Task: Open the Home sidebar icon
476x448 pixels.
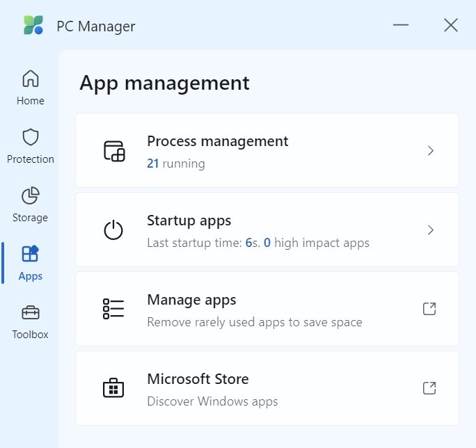Action: coord(31,79)
